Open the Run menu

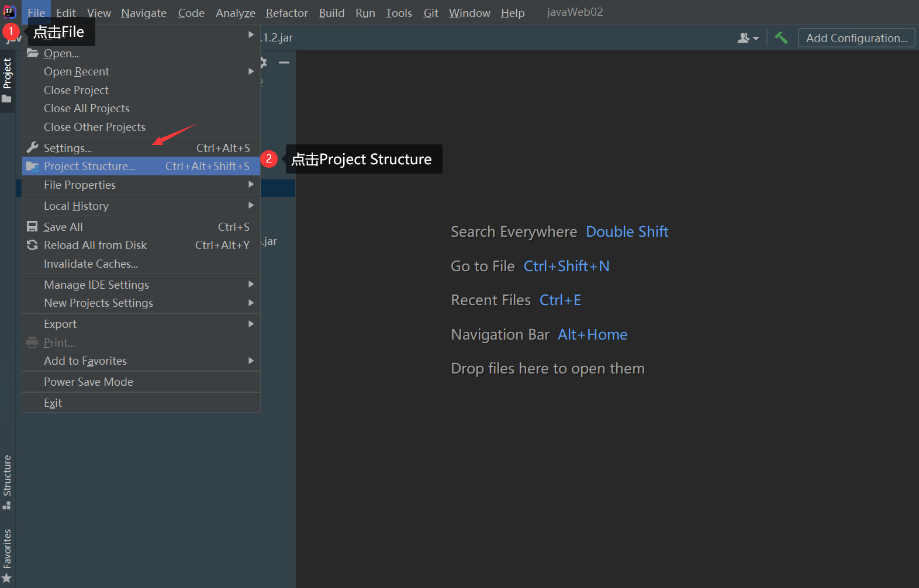coord(365,13)
